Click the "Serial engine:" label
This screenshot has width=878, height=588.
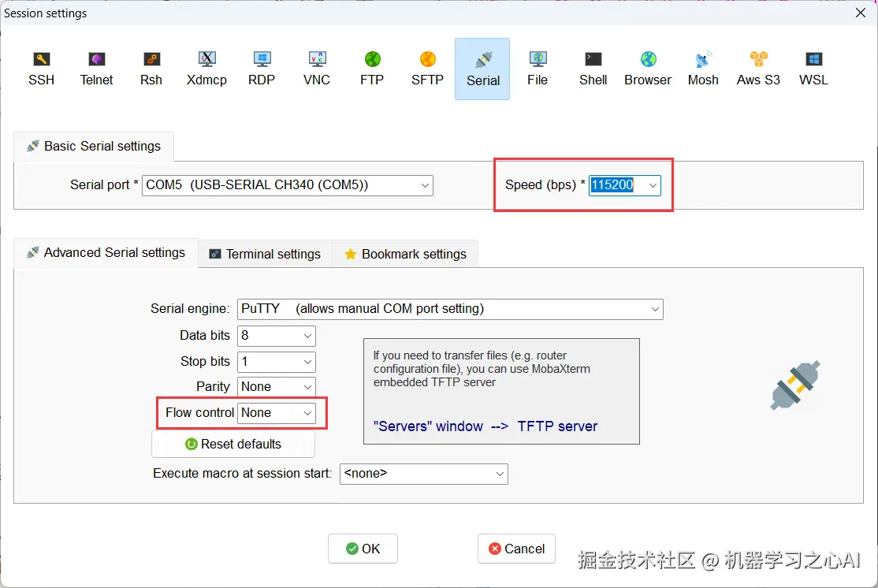coord(190,308)
